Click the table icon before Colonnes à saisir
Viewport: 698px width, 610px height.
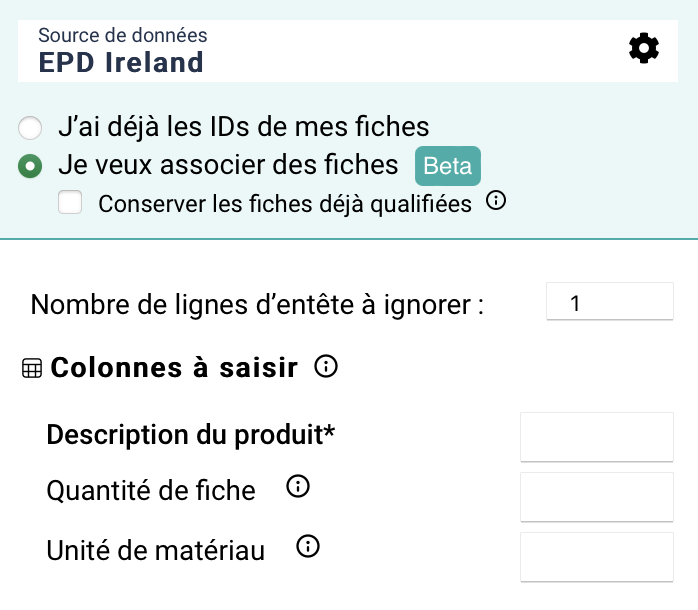tap(32, 369)
